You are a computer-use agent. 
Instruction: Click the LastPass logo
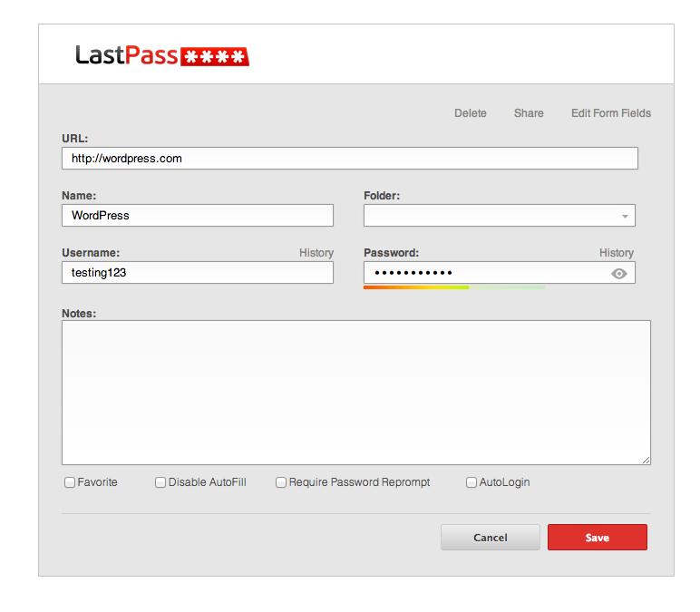[161, 56]
